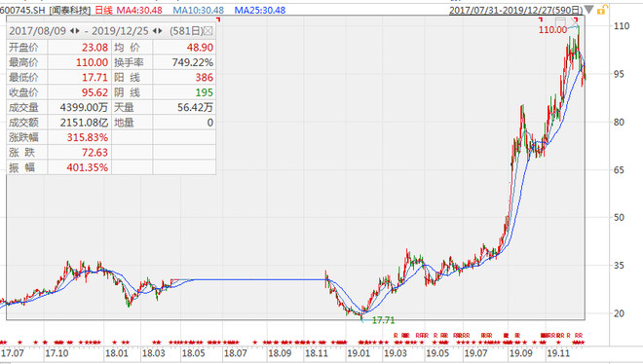Click the closing price value 95.62
The height and width of the screenshot is (364, 643).
pos(95,92)
